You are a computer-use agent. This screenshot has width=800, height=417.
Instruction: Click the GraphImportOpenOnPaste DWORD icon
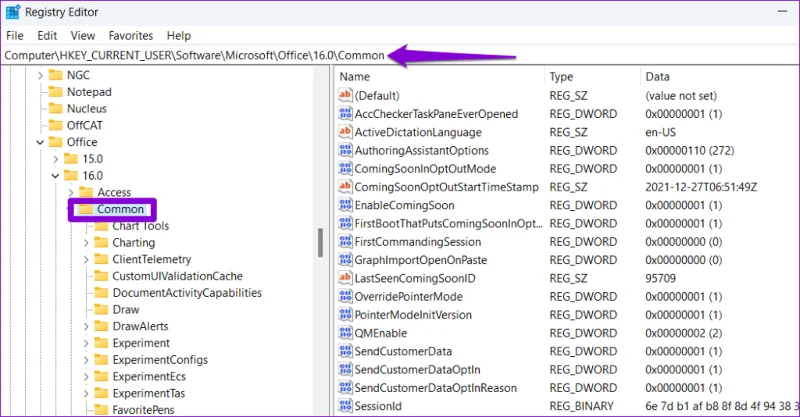(345, 260)
